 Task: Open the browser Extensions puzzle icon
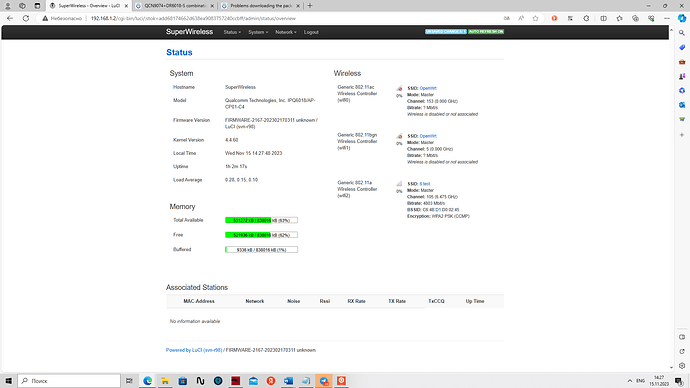pos(586,18)
